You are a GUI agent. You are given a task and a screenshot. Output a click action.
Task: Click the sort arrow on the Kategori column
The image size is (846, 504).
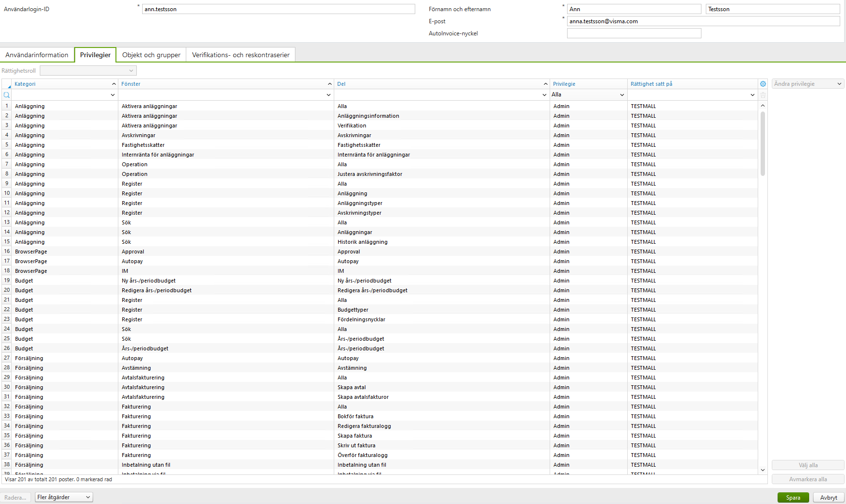[x=114, y=83]
